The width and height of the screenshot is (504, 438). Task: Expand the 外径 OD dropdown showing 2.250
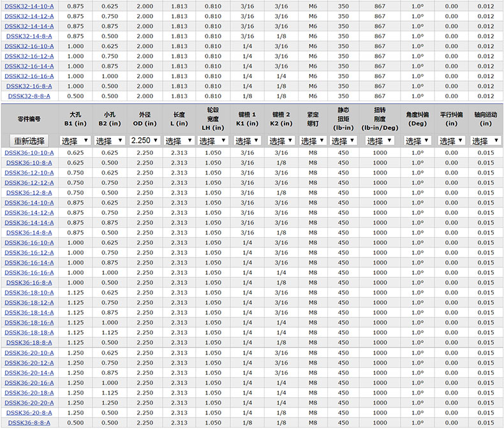pyautogui.click(x=145, y=140)
